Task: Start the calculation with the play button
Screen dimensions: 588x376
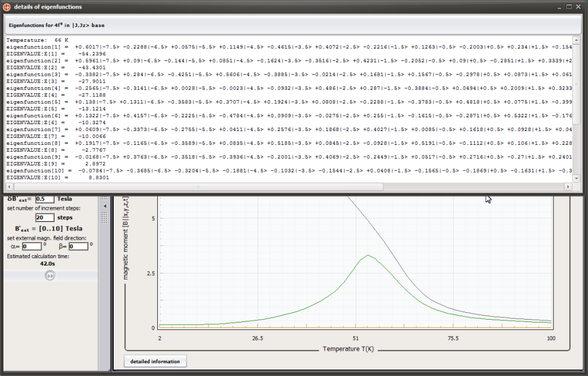Action: point(50,275)
